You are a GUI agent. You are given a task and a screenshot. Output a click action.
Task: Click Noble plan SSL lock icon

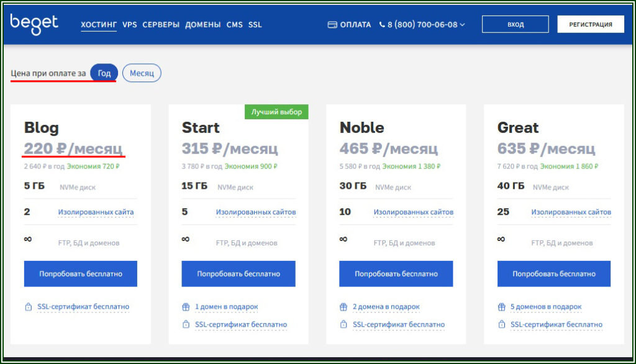coord(343,324)
